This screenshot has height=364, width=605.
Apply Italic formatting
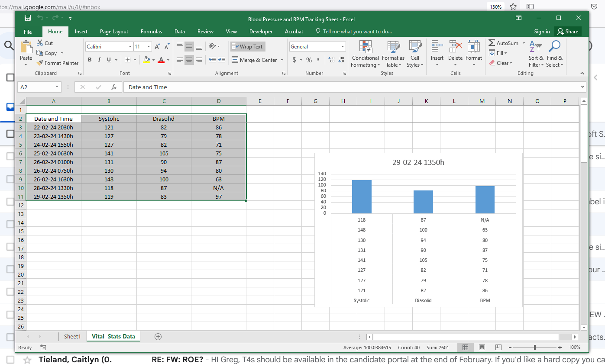coord(99,60)
